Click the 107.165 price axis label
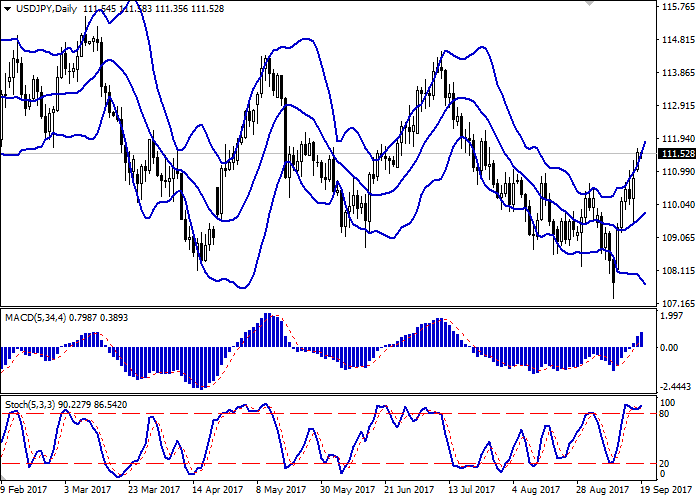The height and width of the screenshot is (500, 696). pyautogui.click(x=678, y=304)
